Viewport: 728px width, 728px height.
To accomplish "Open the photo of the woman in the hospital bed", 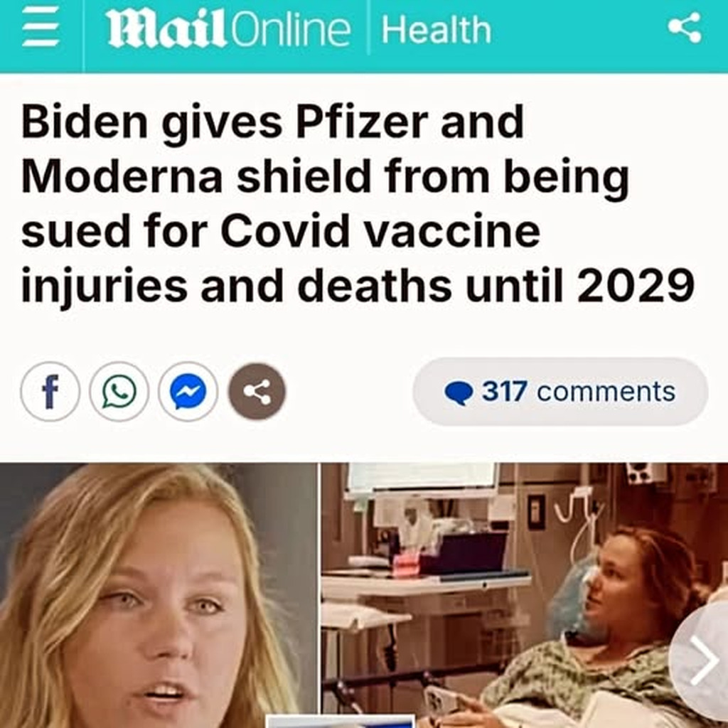I will pos(524,595).
